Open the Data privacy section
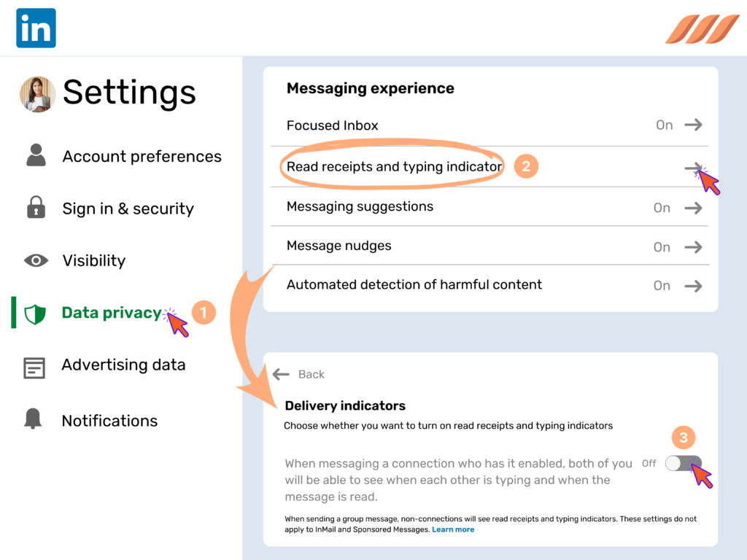The height and width of the screenshot is (560, 747). coord(110,312)
